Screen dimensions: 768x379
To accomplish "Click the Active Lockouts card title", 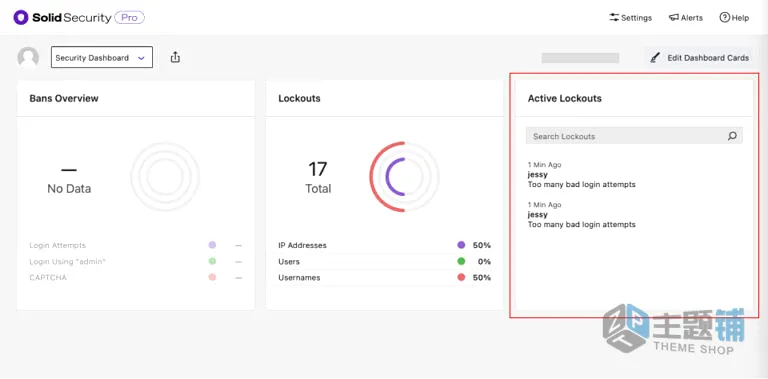I will [x=564, y=98].
